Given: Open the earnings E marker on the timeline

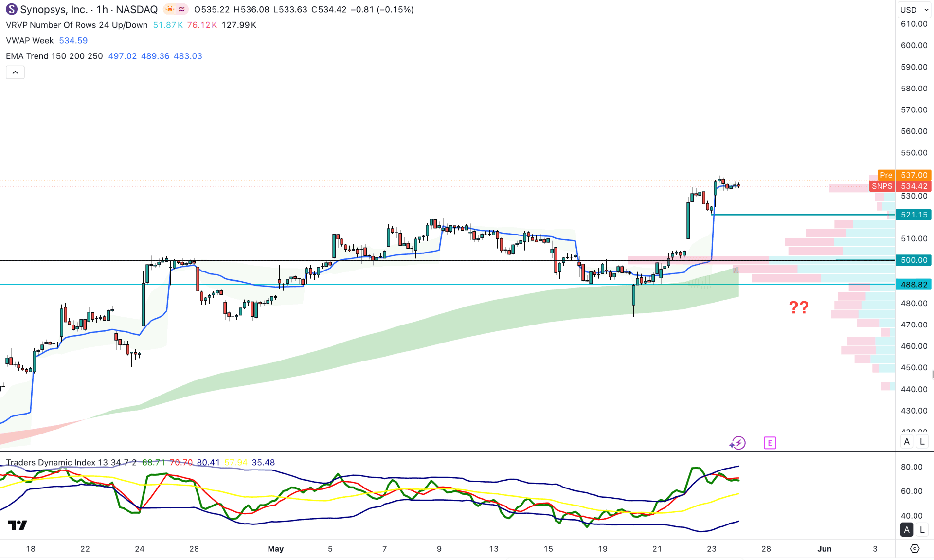Looking at the screenshot, I should (x=770, y=443).
